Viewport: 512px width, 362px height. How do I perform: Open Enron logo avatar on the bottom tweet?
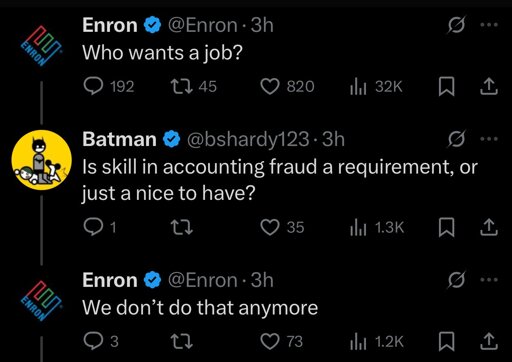42,300
